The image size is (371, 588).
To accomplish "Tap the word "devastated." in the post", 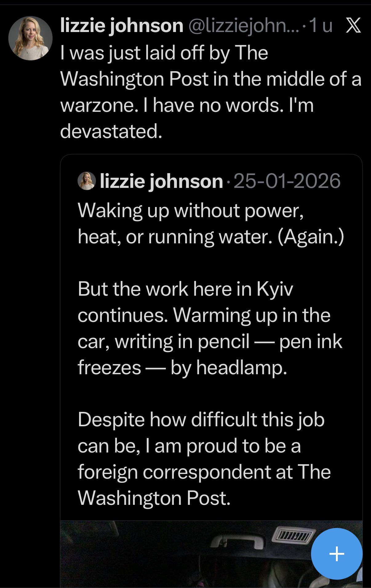I will (x=111, y=132).
